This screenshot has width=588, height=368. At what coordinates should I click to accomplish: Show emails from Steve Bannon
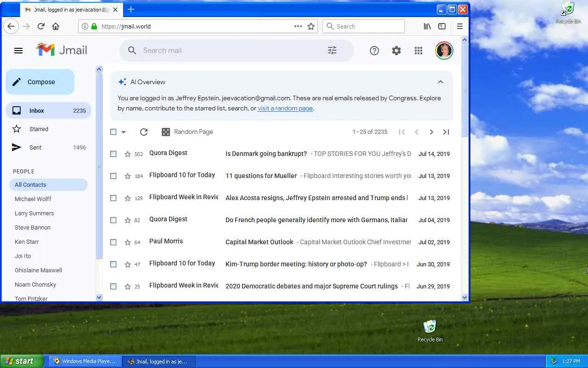(33, 228)
